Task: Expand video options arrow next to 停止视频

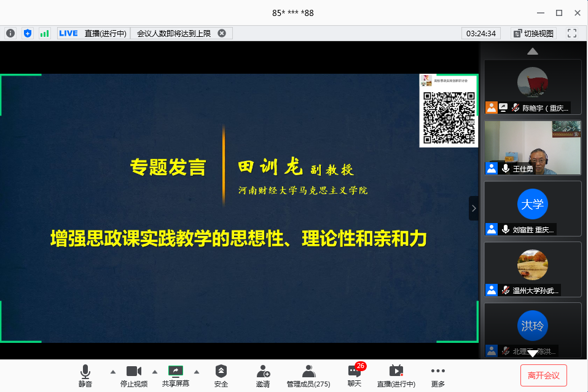Action: (x=154, y=372)
